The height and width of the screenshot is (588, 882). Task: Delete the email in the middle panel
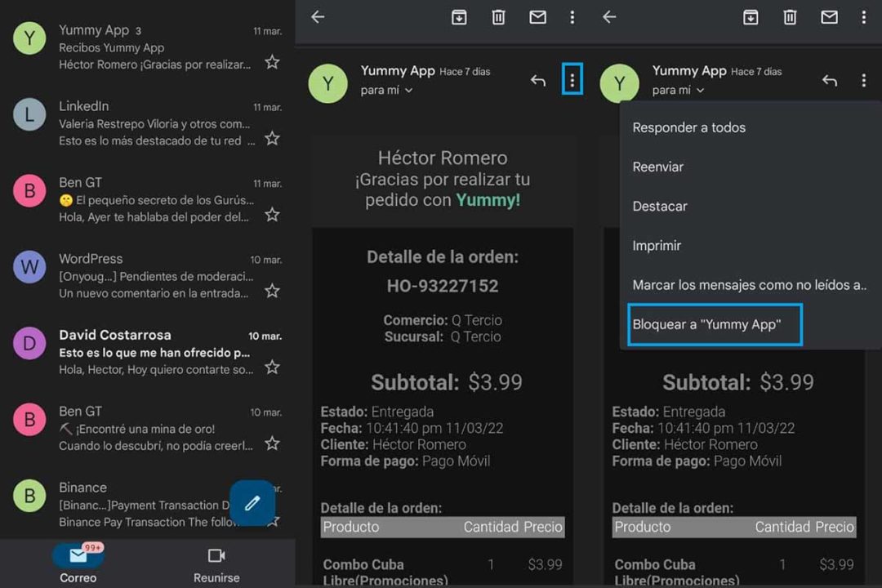[498, 17]
